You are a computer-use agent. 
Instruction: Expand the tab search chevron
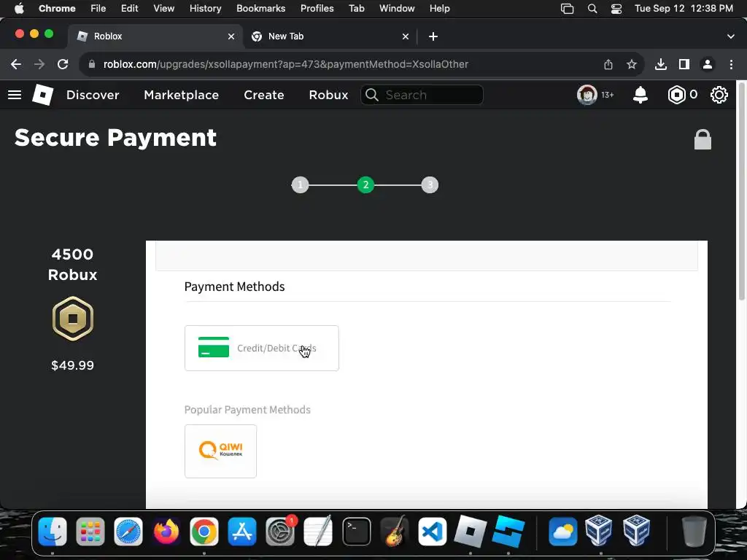pos(731,36)
